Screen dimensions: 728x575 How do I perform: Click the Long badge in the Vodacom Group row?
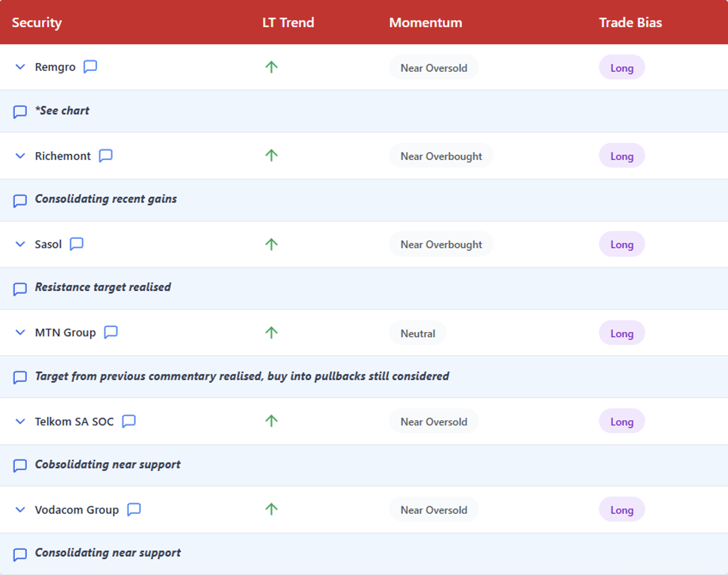(622, 510)
